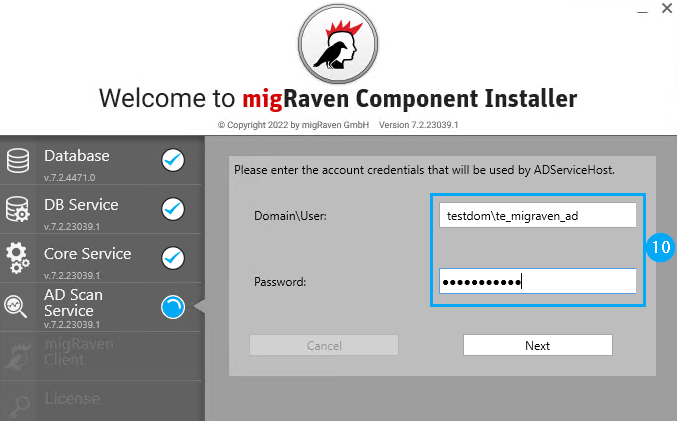Select the AD Scan Service step

point(101,307)
